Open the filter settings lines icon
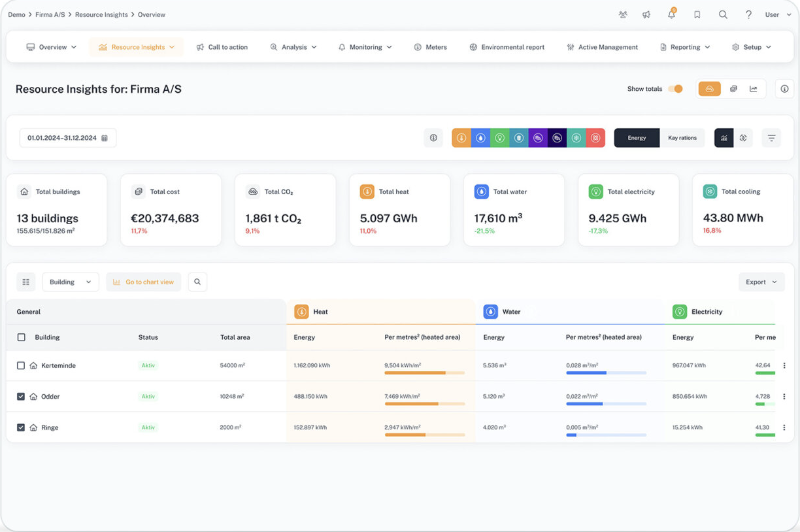The width and height of the screenshot is (800, 532). (x=771, y=138)
